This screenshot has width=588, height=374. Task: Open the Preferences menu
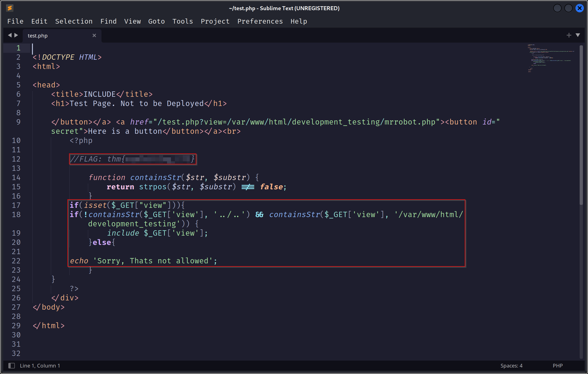coord(260,22)
